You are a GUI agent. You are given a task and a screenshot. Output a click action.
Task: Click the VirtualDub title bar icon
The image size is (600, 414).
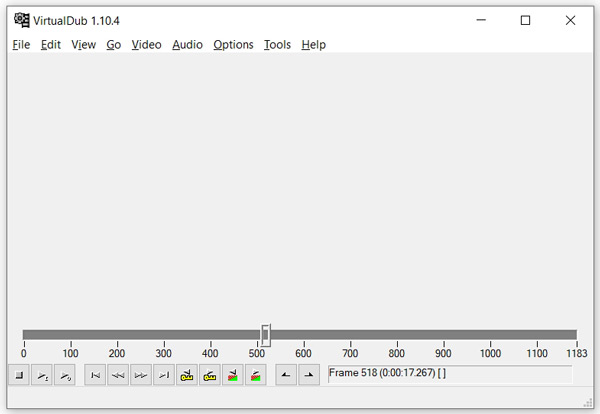21,20
